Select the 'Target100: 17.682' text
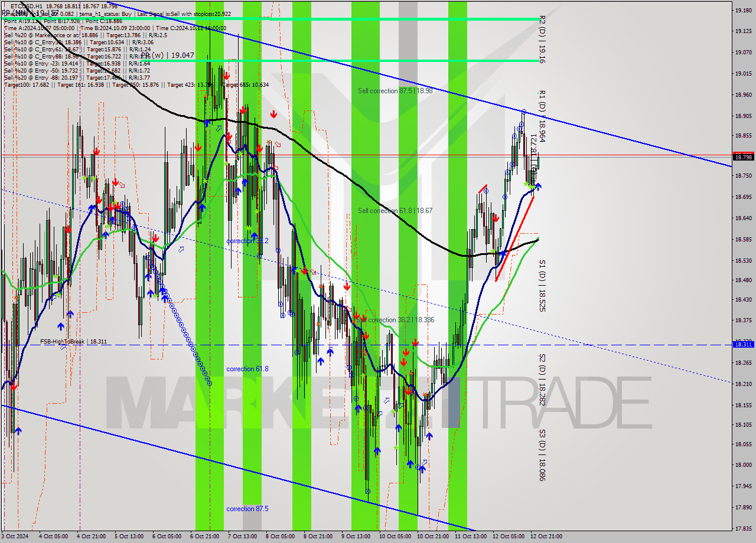The width and height of the screenshot is (756, 543). [27, 84]
